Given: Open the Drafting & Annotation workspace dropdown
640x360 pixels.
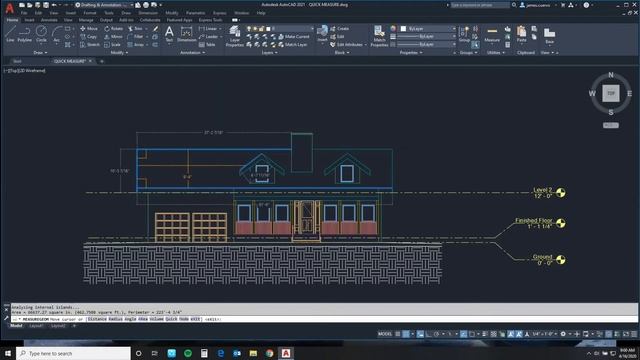Looking at the screenshot, I should click(x=104, y=5).
